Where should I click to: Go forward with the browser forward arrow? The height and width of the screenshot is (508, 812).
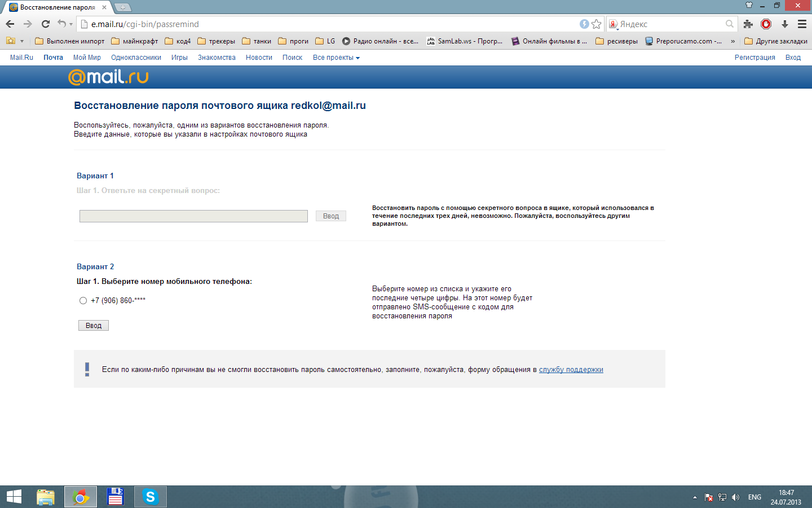(x=28, y=24)
